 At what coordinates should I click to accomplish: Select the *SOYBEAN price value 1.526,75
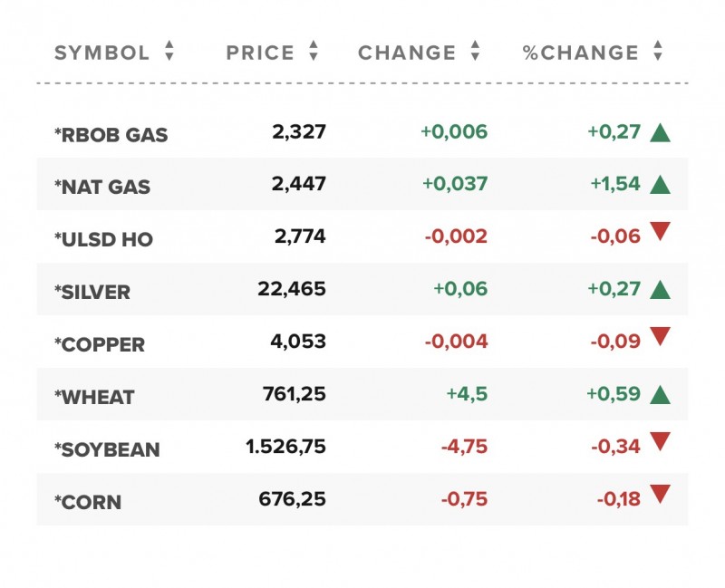point(285,447)
